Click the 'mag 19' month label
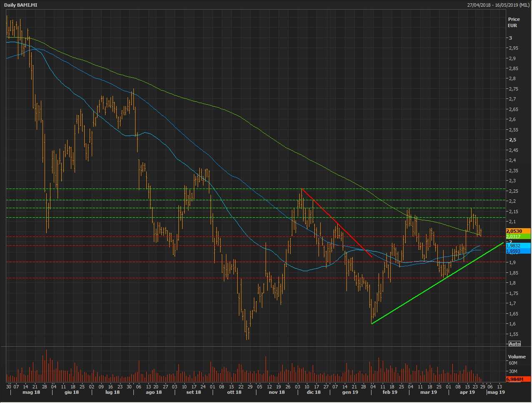 click(496, 392)
